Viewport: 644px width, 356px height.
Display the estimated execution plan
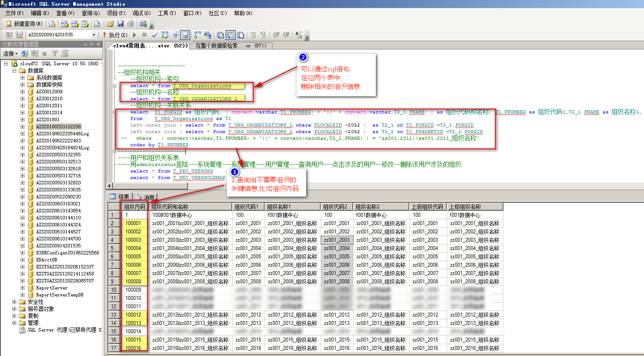point(165,35)
